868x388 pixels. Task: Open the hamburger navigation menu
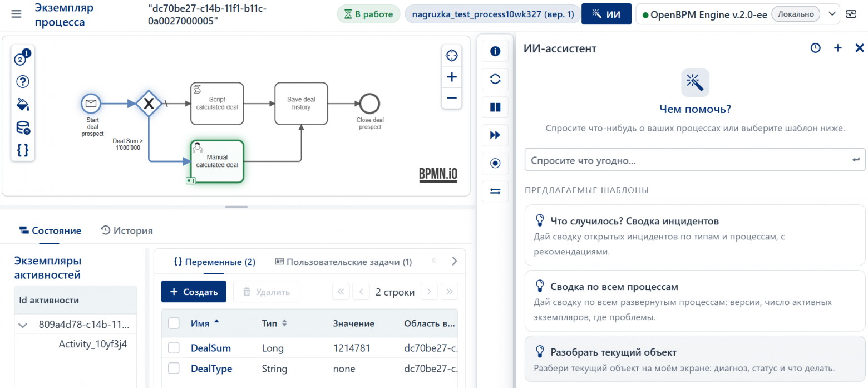click(17, 14)
